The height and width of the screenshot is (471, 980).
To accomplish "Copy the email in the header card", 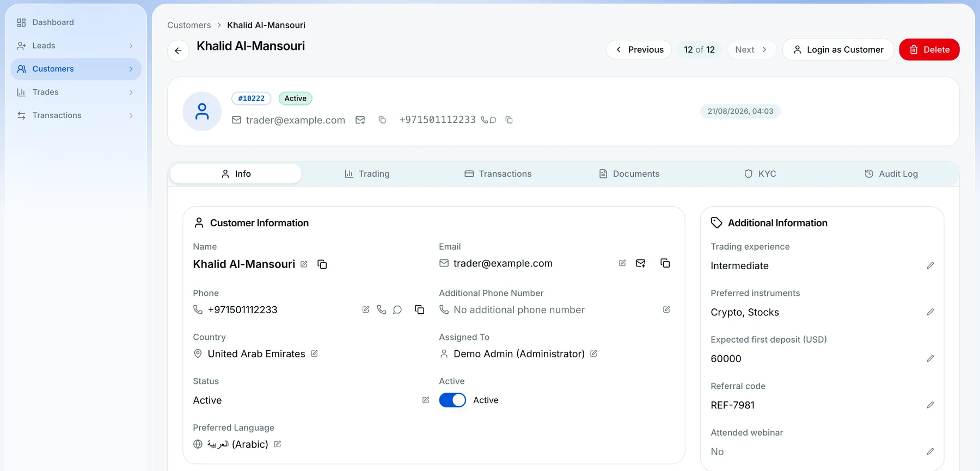I will pyautogui.click(x=382, y=120).
